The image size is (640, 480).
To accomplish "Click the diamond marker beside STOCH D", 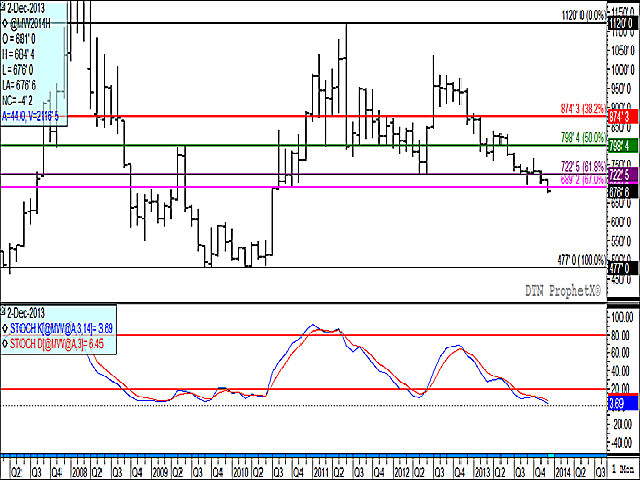I will click(x=5, y=344).
